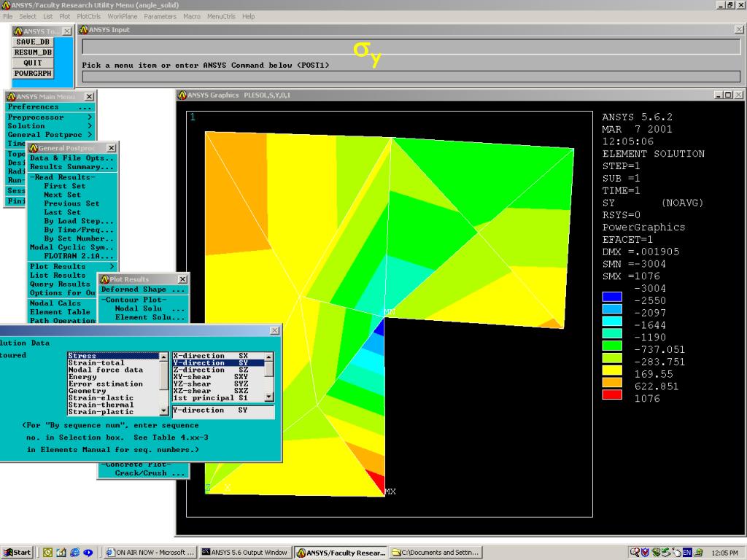This screenshot has width=747, height=560.
Task: Click the ANSYS logo on the Plot Results window
Action: [104, 279]
